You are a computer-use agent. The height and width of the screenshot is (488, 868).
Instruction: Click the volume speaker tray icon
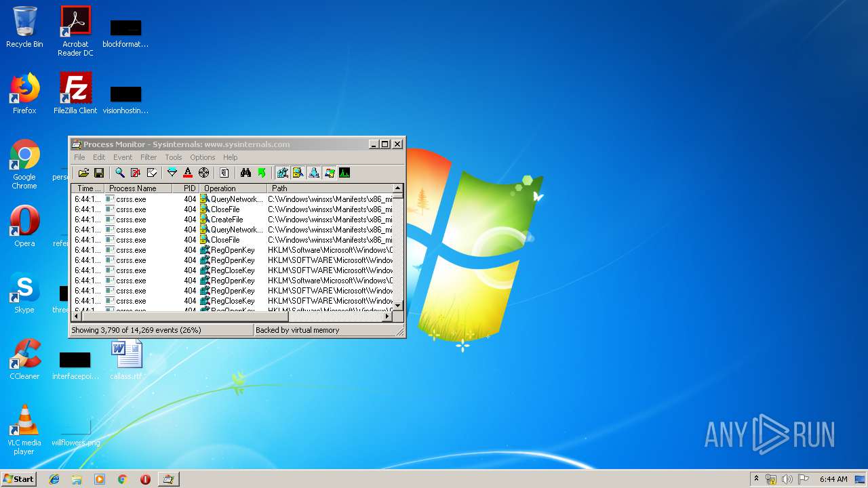(x=787, y=479)
